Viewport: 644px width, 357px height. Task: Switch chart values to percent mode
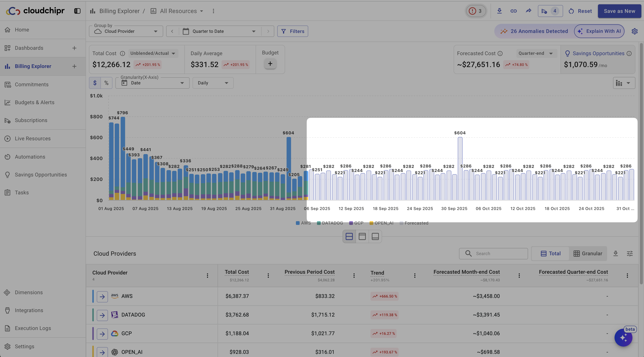point(106,83)
